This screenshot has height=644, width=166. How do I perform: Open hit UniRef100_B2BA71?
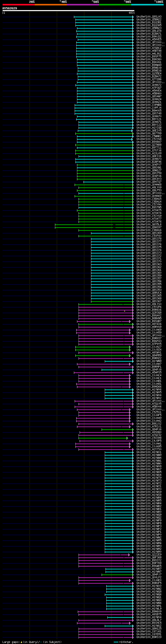click(x=149, y=34)
